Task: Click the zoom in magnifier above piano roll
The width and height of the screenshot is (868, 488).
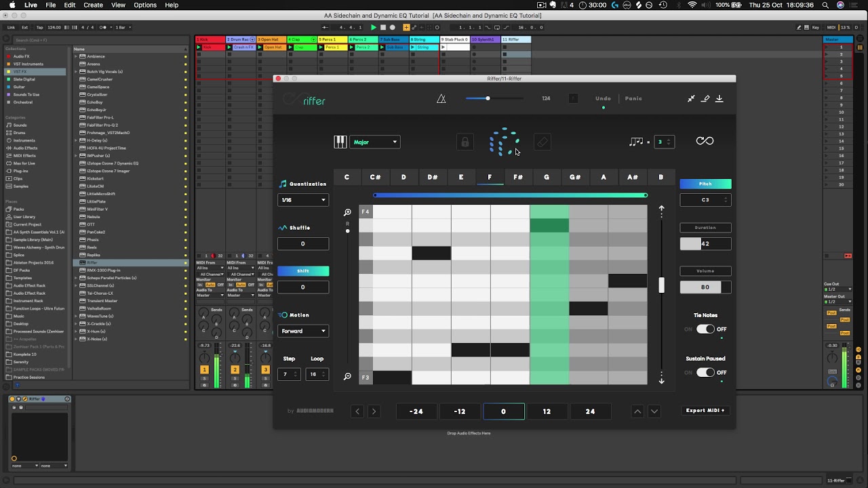Action: [x=347, y=212]
